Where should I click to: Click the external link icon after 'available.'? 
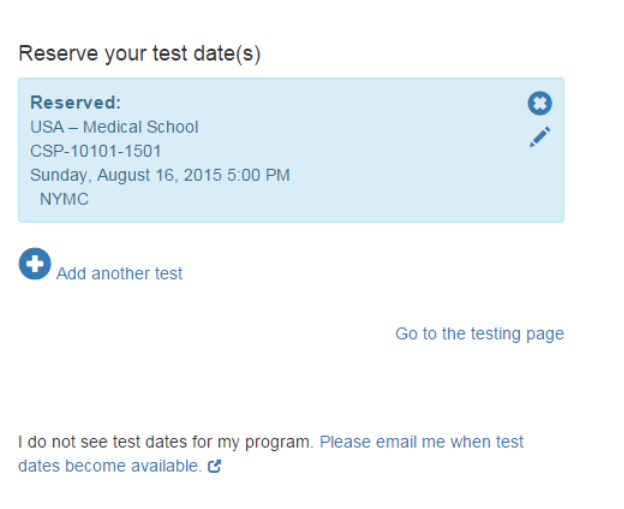pyautogui.click(x=214, y=466)
